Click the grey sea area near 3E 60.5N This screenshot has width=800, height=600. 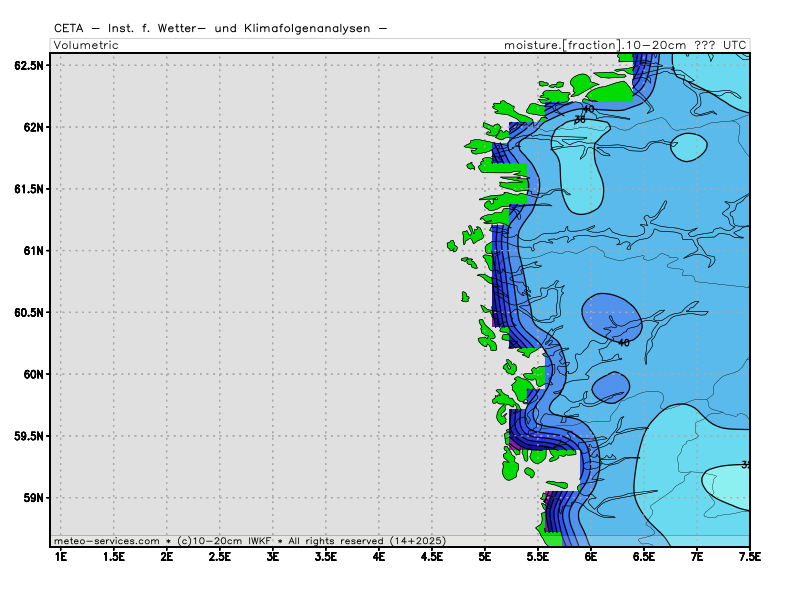tap(272, 312)
